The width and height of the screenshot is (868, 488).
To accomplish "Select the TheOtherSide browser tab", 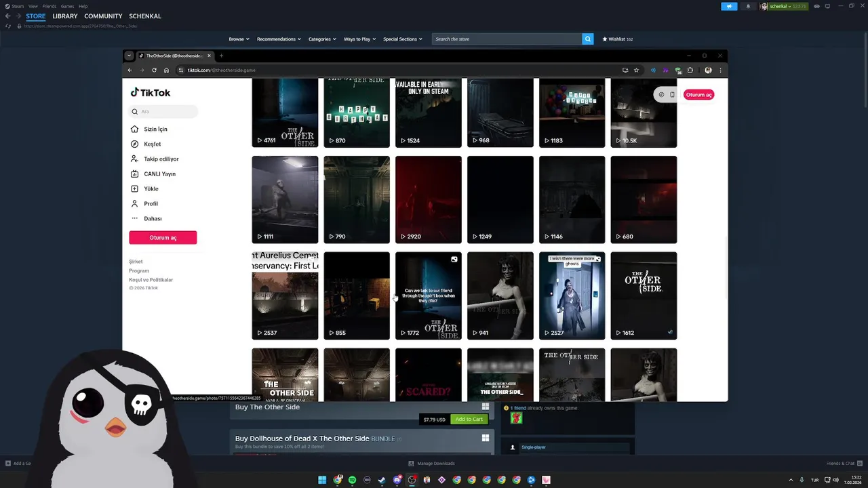I will click(174, 56).
